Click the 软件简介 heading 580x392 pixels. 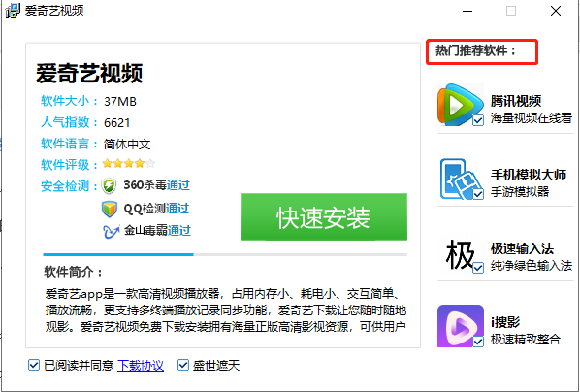point(74,272)
